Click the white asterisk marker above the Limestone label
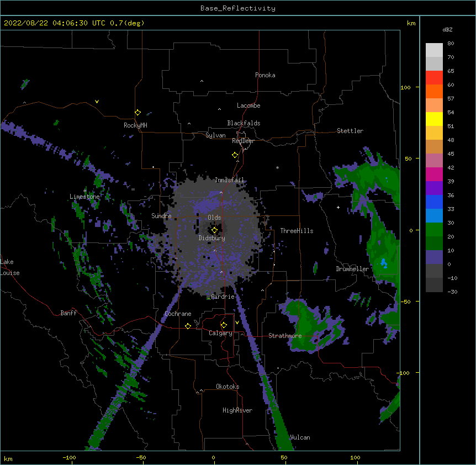This screenshot has height=465, width=476. pos(85,191)
